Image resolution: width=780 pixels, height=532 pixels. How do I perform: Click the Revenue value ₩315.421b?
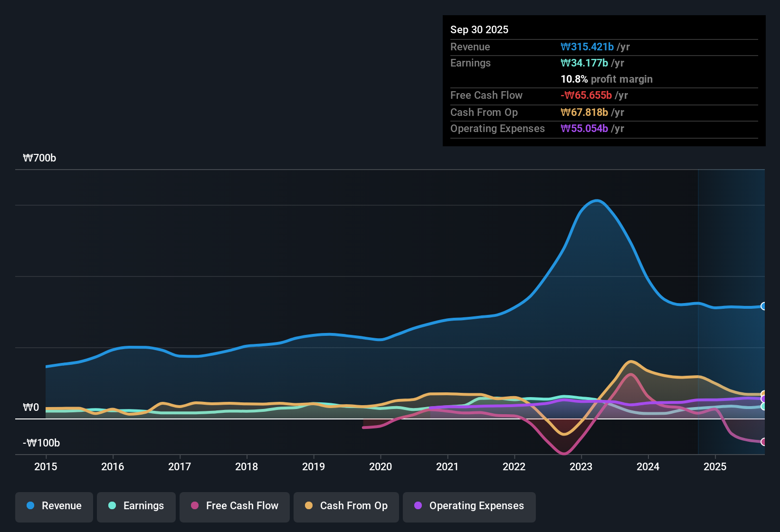pyautogui.click(x=588, y=47)
